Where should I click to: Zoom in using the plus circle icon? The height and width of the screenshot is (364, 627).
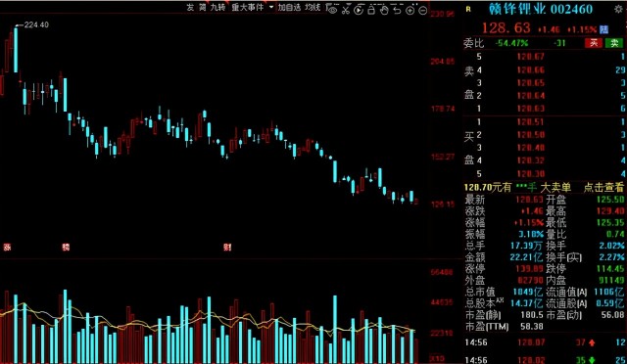[x=410, y=11]
